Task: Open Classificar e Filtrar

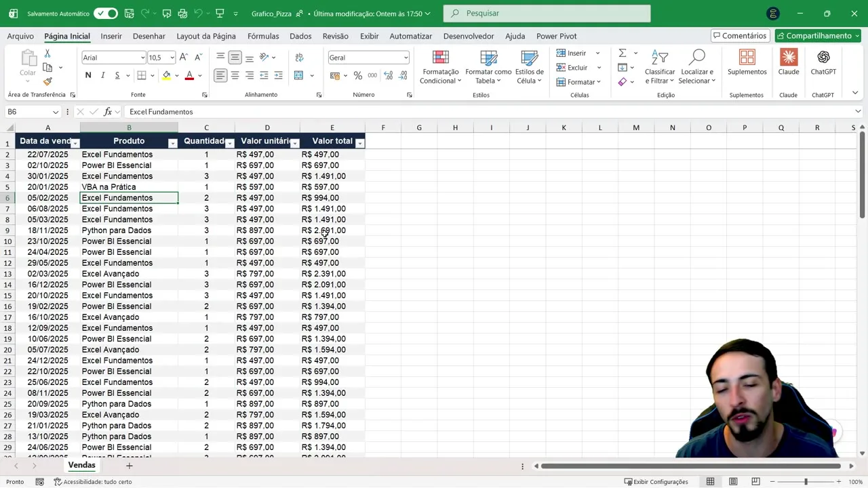Action: click(x=660, y=67)
